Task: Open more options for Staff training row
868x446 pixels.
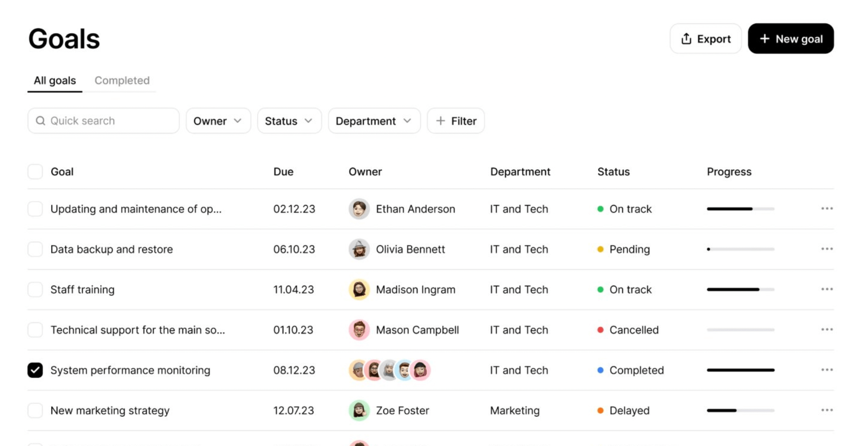Action: 827,289
